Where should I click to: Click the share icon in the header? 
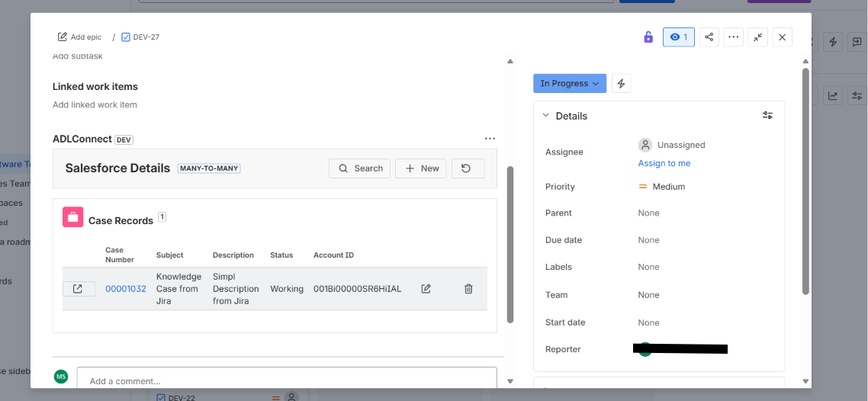tap(709, 37)
